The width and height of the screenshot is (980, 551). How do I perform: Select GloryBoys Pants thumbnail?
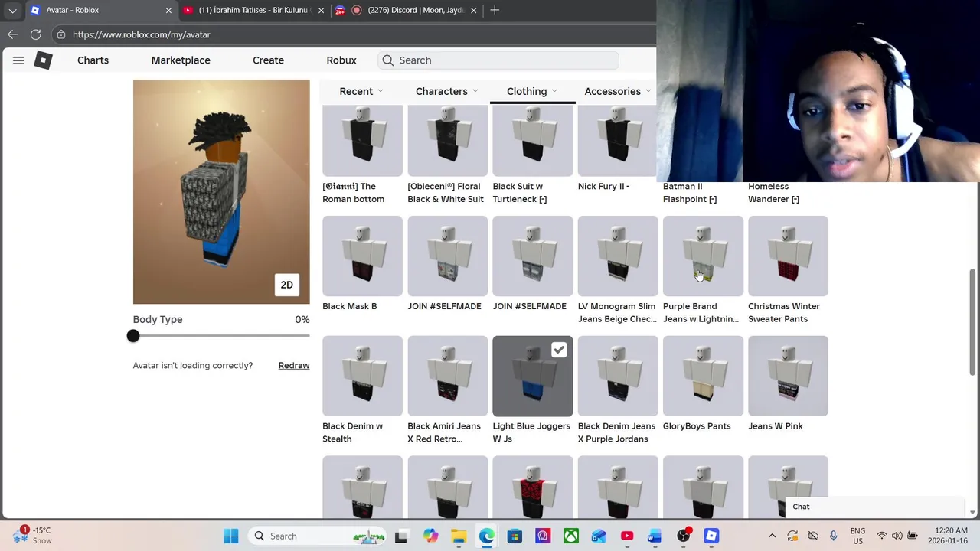[x=703, y=376]
